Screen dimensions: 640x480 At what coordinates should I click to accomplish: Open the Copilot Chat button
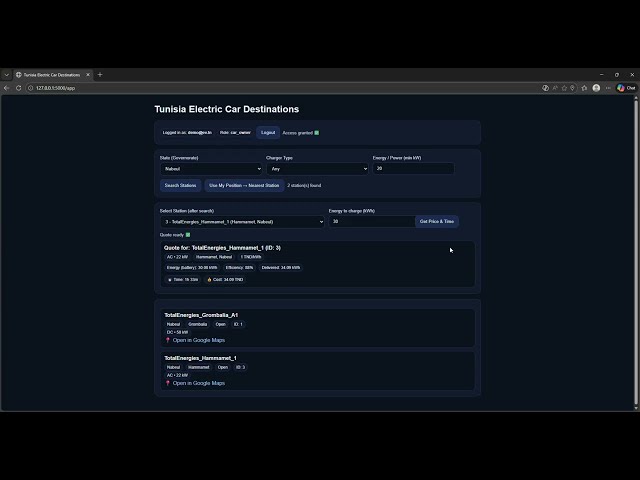pyautogui.click(x=627, y=88)
